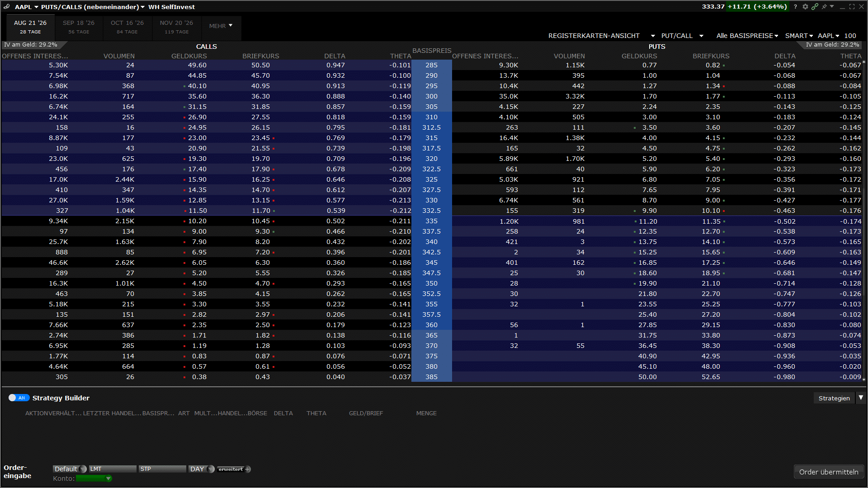The height and width of the screenshot is (488, 868).
Task: Open the PUT/CALL filter dropdown
Action: pos(682,36)
